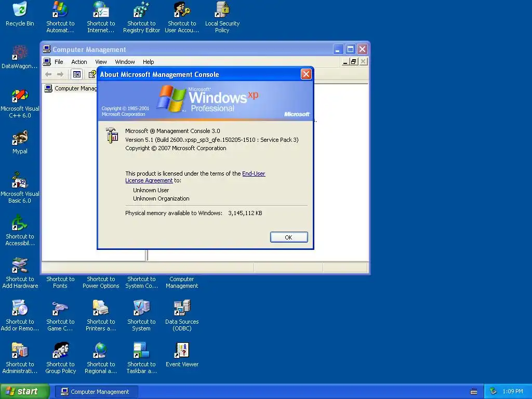
Task: Click the Safely Remove Hardware tray icon
Action: [x=494, y=392]
